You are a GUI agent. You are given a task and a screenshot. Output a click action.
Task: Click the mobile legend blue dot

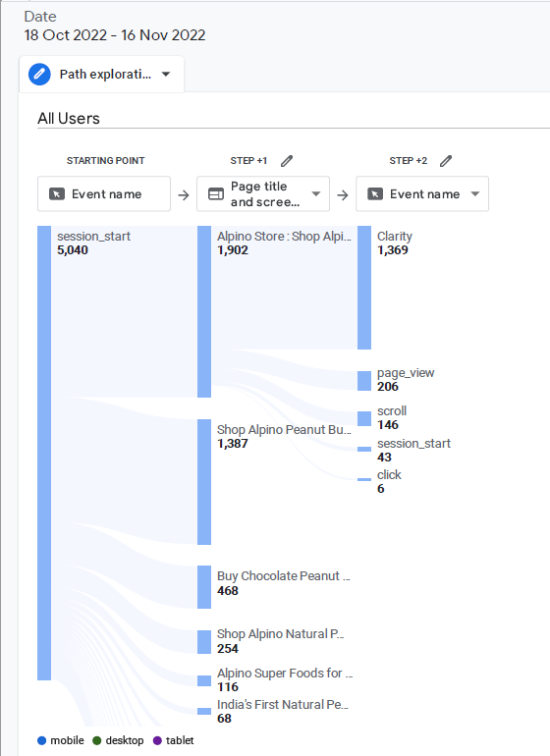[x=42, y=740]
